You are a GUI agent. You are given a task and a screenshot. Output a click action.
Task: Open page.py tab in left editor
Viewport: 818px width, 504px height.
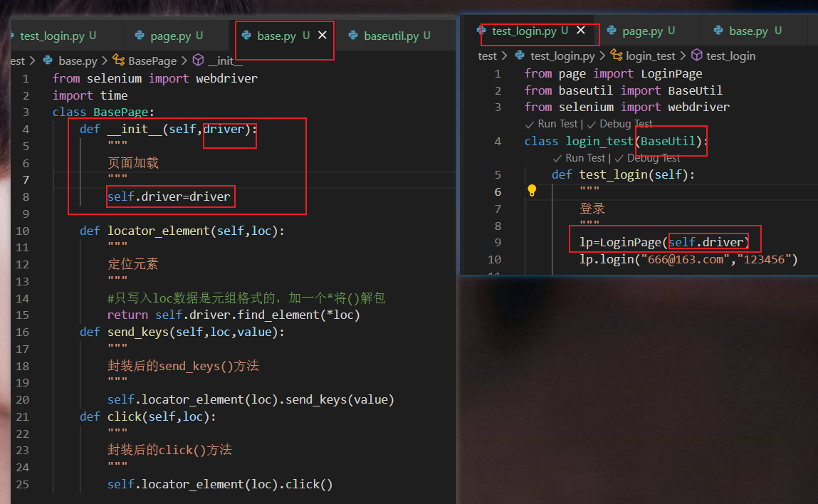point(176,36)
